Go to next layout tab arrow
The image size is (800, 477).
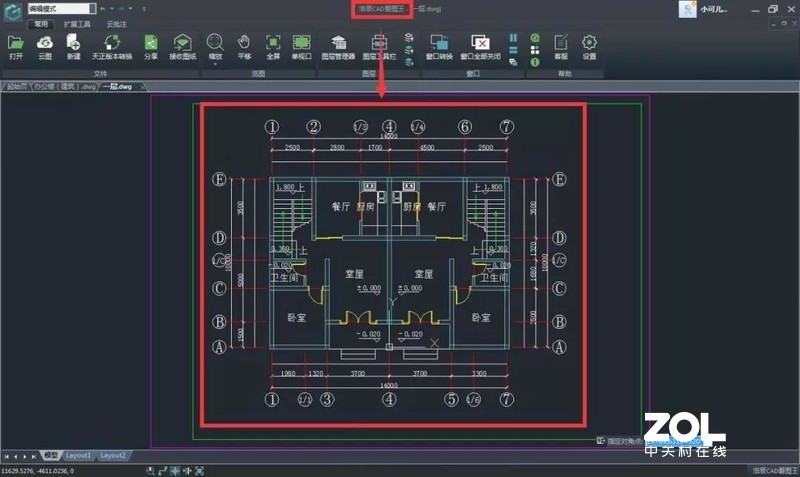(x=24, y=456)
